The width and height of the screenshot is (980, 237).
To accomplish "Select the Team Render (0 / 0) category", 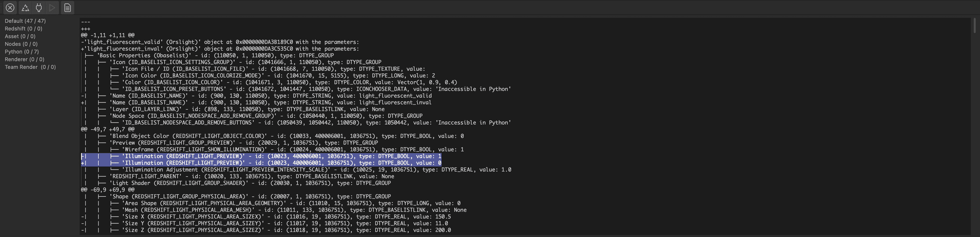I will 30,67.
